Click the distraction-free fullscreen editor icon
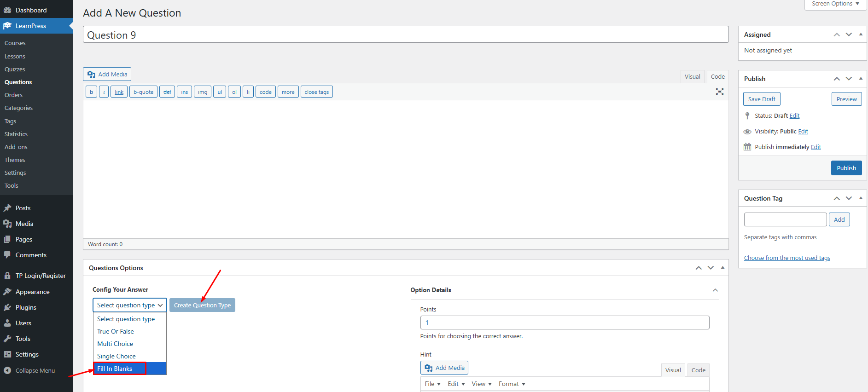This screenshot has width=868, height=392. coord(719,92)
